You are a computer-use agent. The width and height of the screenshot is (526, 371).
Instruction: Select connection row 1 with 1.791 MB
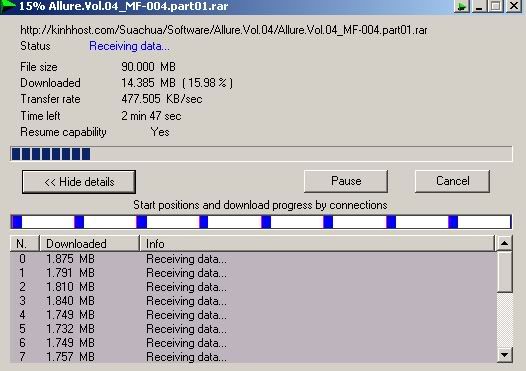(x=253, y=273)
